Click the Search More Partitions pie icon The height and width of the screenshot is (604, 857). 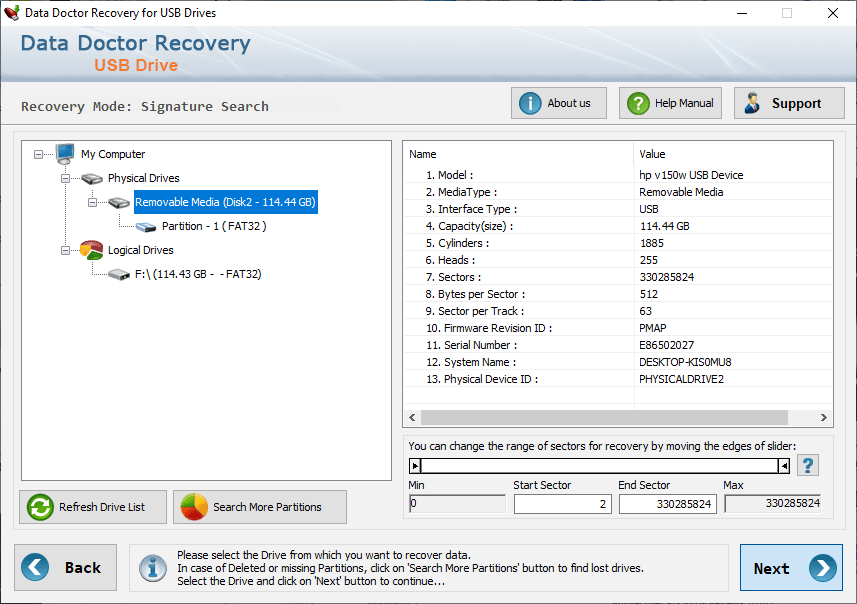pyautogui.click(x=194, y=507)
